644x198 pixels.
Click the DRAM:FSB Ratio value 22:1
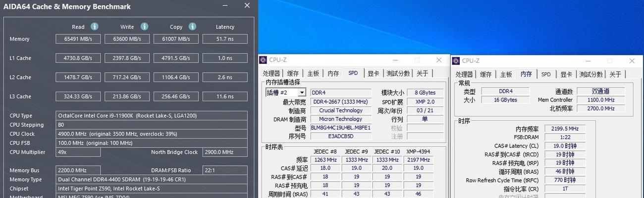click(x=225, y=170)
